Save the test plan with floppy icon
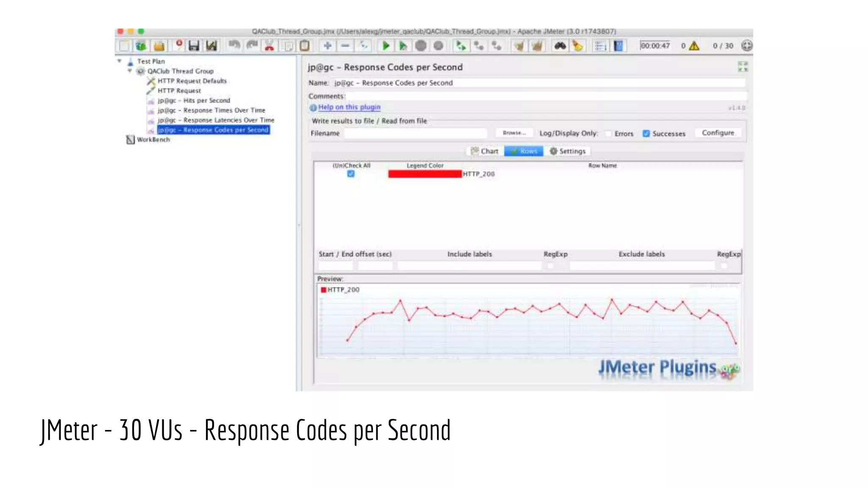This screenshot has width=868, height=488. [194, 46]
